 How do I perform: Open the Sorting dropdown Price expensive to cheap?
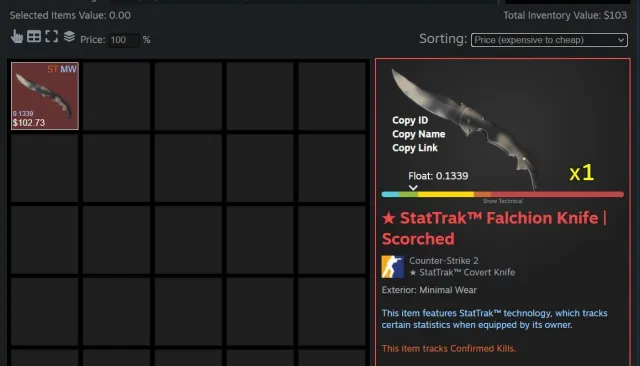click(549, 40)
